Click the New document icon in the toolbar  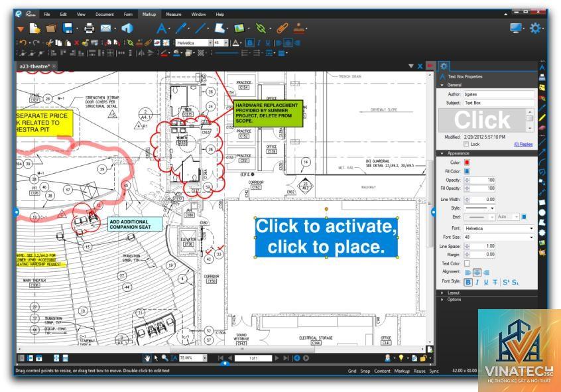34,29
